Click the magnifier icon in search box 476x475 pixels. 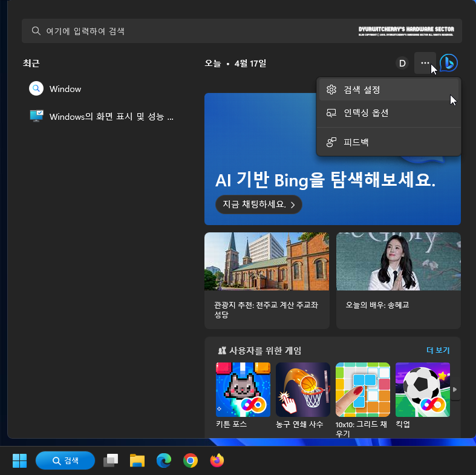[x=36, y=31]
